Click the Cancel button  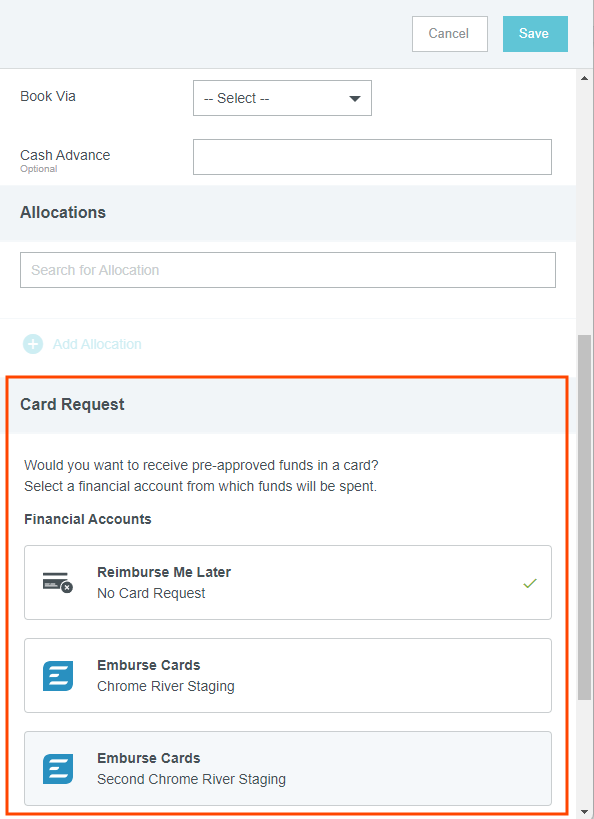(x=449, y=34)
